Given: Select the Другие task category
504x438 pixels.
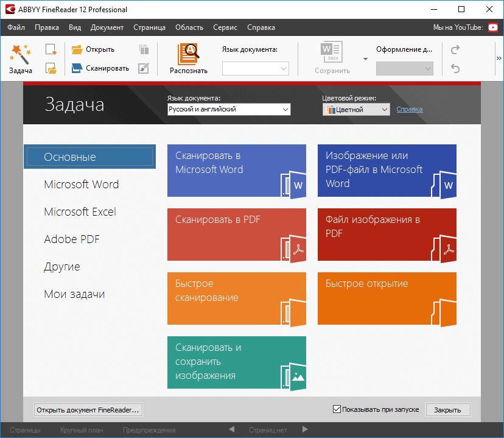Looking at the screenshot, I should point(61,267).
